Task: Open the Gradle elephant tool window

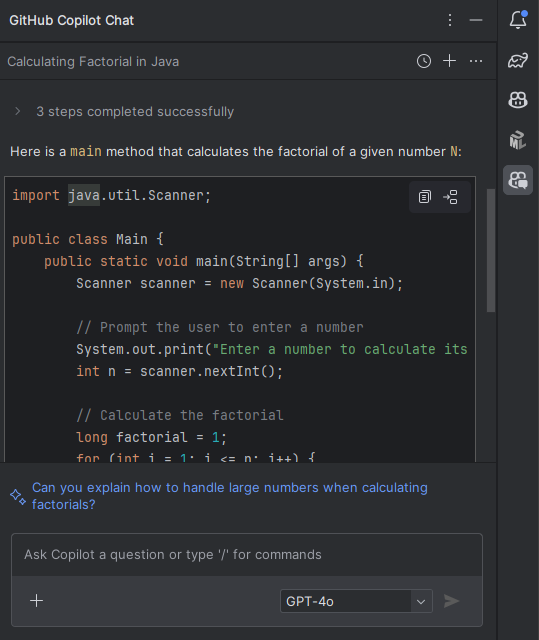Action: [518, 60]
